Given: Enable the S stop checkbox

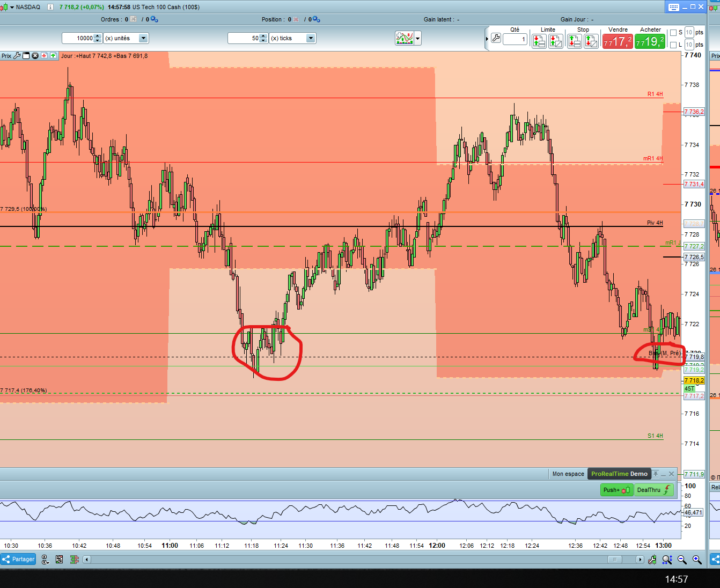Looking at the screenshot, I should tap(673, 33).
